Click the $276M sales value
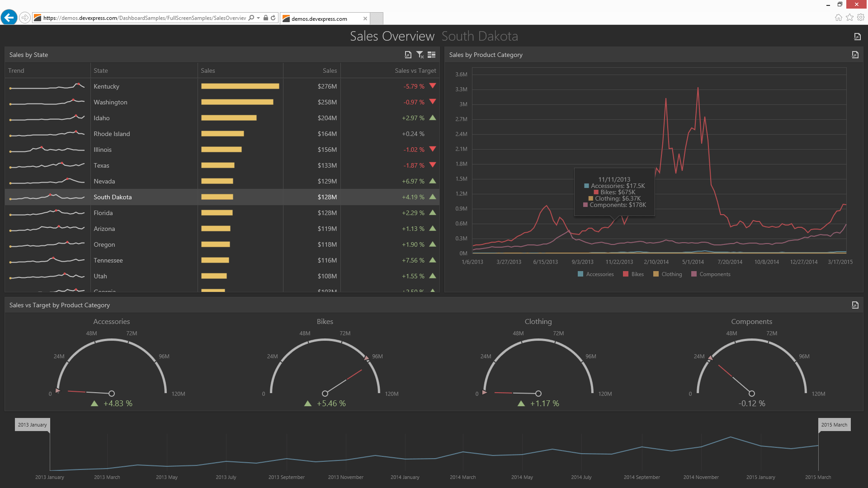Image resolution: width=868 pixels, height=488 pixels. pyautogui.click(x=327, y=86)
